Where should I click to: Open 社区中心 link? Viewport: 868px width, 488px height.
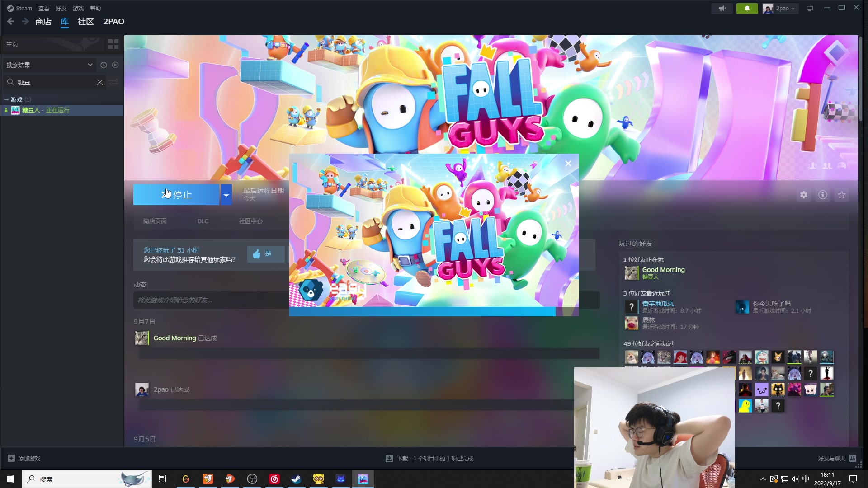coord(251,221)
